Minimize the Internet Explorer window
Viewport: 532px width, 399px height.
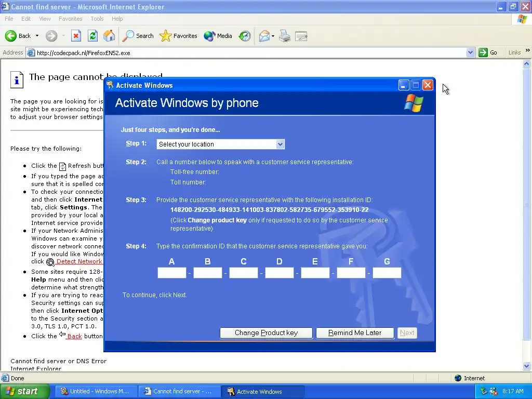(501, 6)
